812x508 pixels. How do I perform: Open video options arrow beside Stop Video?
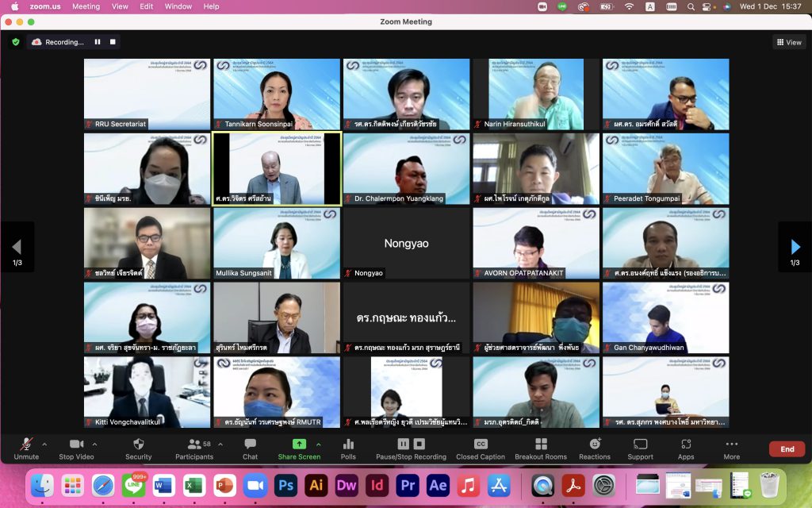[94, 444]
